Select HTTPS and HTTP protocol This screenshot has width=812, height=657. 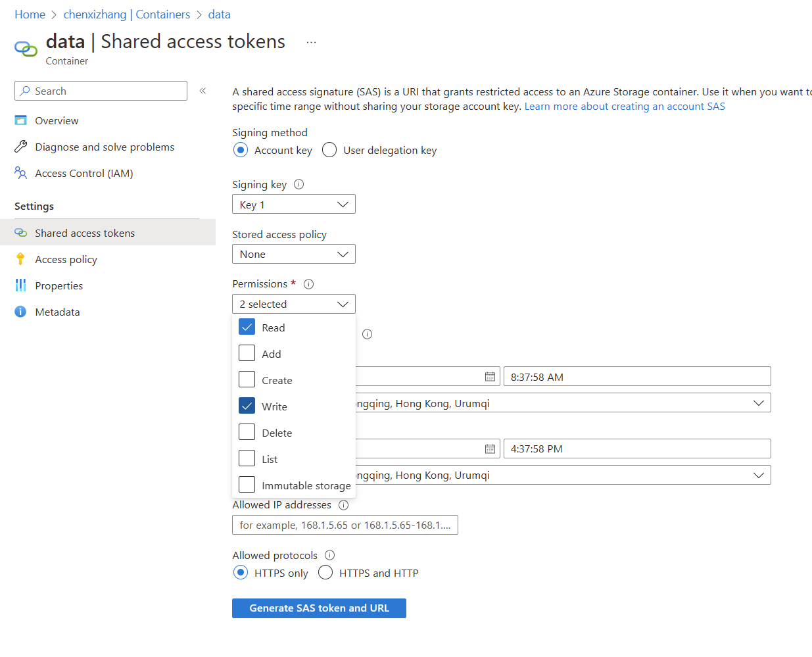pyautogui.click(x=325, y=572)
